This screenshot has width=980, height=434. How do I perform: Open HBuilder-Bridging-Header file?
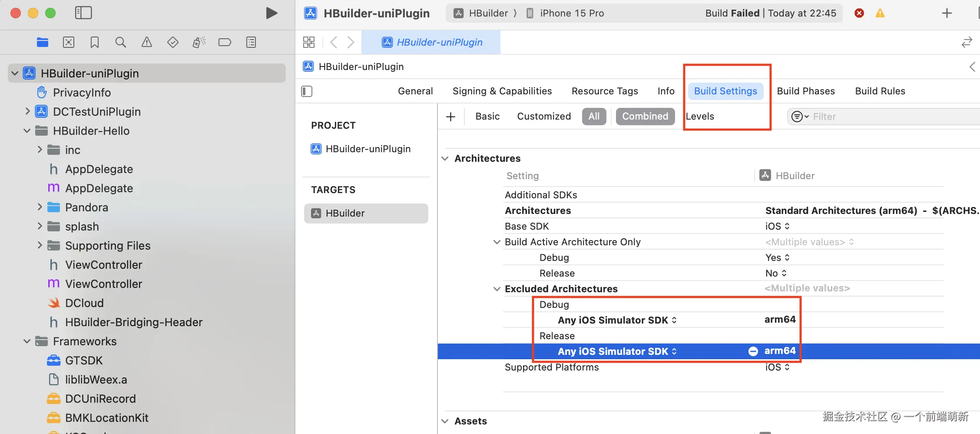point(134,322)
